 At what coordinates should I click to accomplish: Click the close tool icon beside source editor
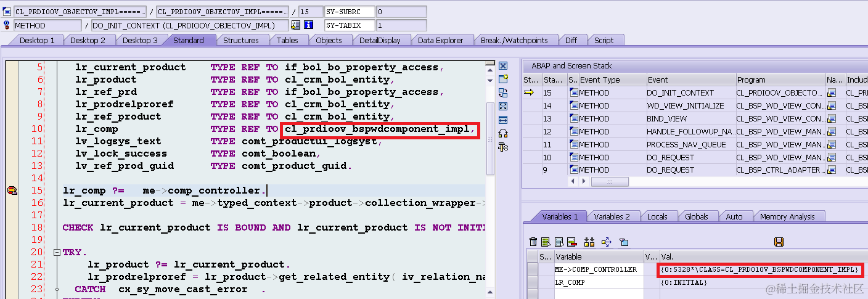[503, 66]
